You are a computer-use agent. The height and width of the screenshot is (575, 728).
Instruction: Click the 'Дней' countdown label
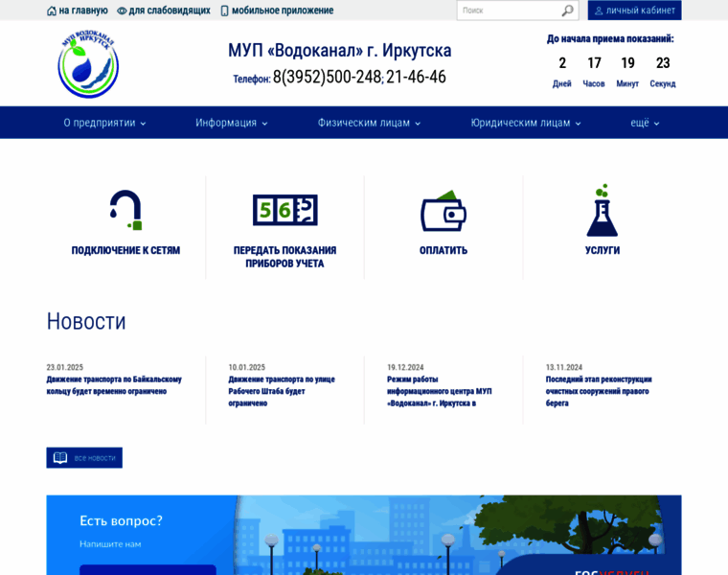coord(561,84)
